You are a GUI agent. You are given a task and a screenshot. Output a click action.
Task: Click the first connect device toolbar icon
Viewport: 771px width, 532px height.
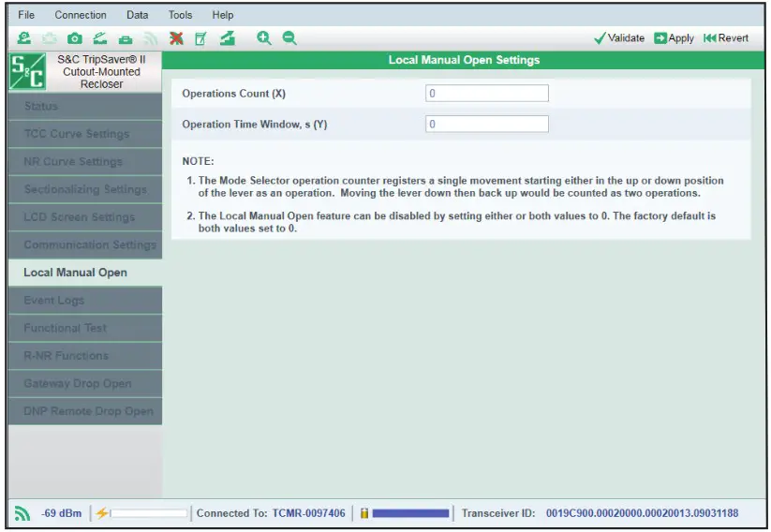coord(23,37)
